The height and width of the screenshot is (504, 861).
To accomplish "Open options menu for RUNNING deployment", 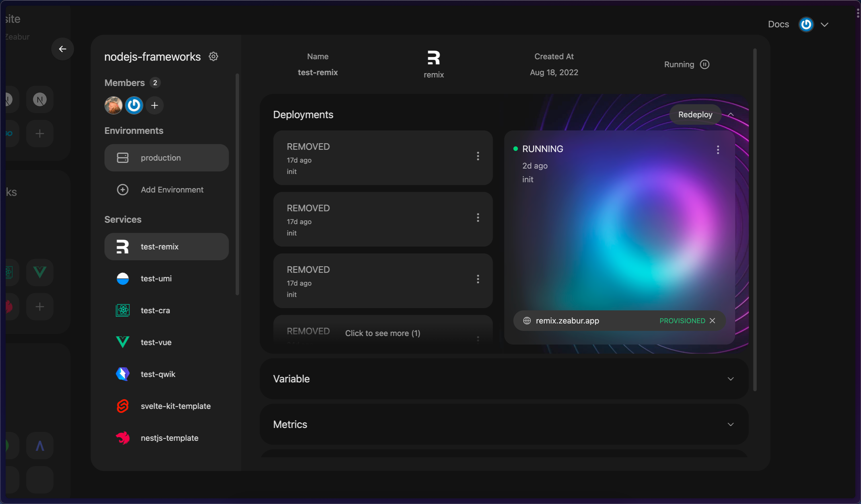I will pyautogui.click(x=717, y=150).
